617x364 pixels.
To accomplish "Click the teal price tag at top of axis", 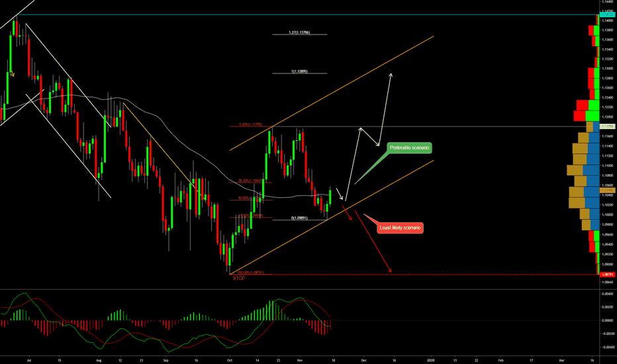I will tap(606, 13).
